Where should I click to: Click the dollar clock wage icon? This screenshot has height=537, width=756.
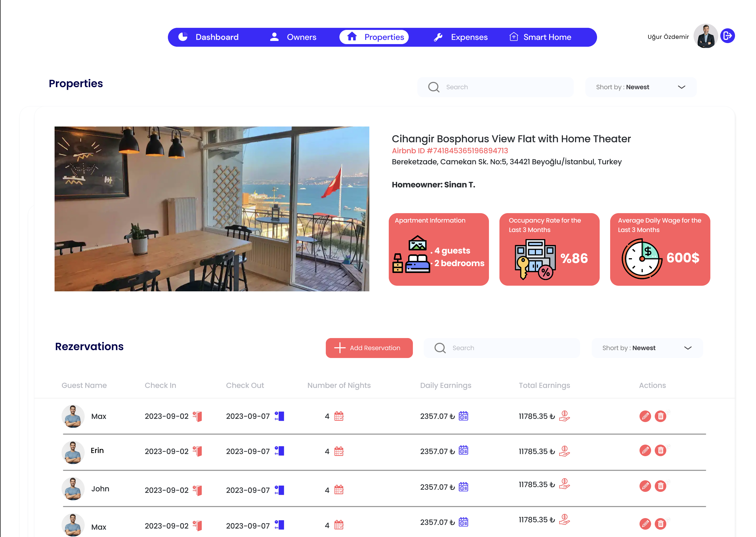(x=642, y=259)
